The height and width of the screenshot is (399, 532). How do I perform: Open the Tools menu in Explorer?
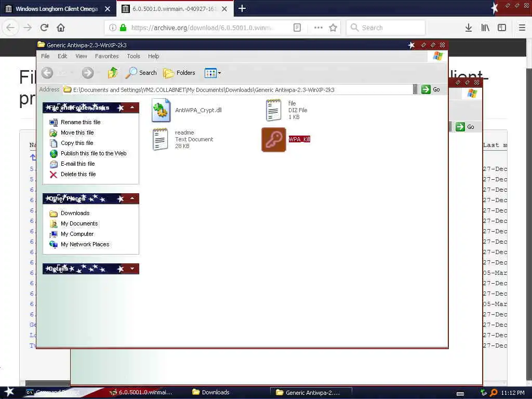(134, 56)
